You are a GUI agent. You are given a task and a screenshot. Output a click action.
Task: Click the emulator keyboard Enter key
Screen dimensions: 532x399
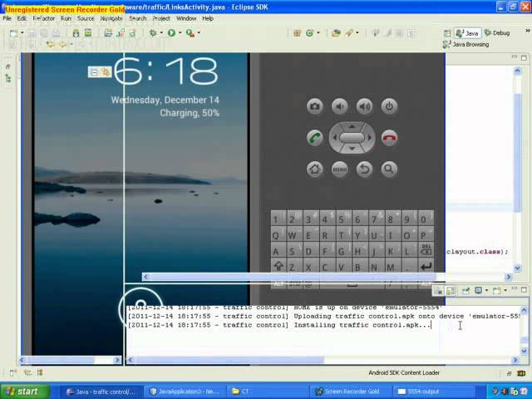point(426,267)
